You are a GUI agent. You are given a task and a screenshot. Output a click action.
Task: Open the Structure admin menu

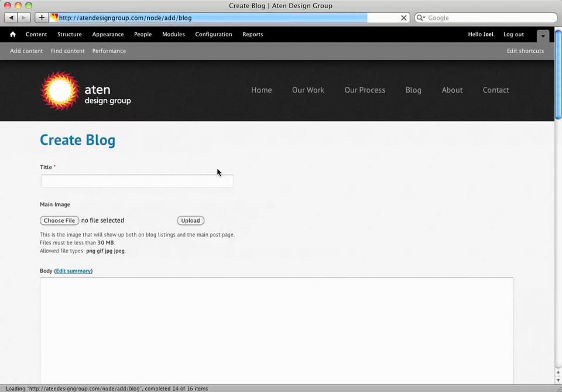tap(70, 34)
